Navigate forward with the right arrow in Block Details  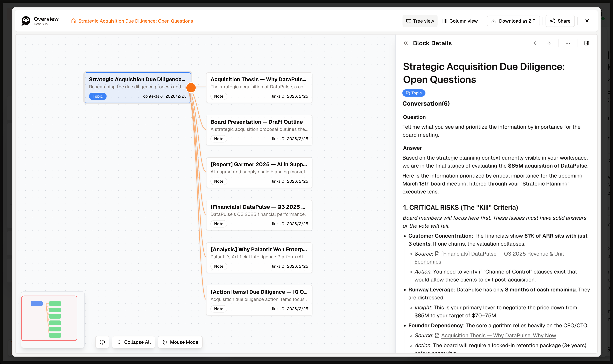point(549,43)
